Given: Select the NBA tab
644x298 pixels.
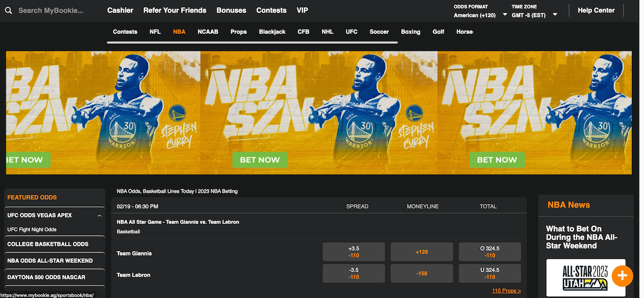Looking at the screenshot, I should (179, 32).
